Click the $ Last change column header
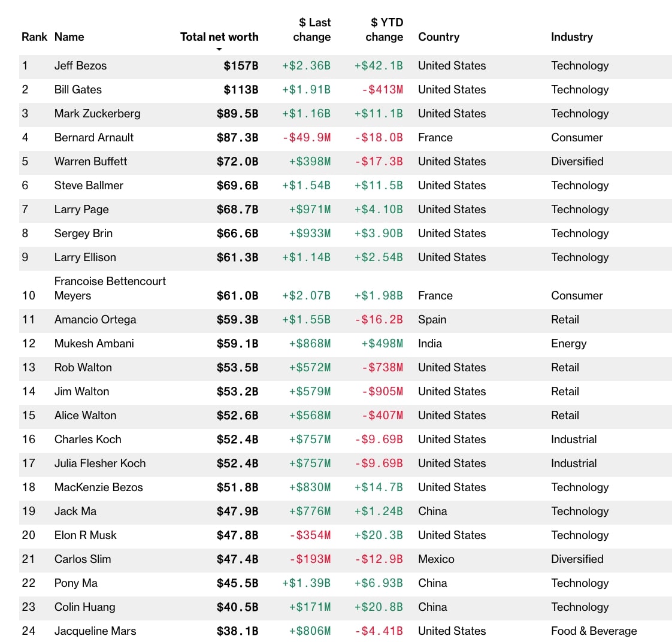 click(x=311, y=29)
